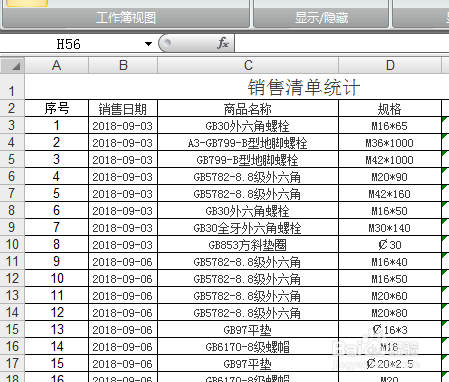Screen dimensions: 449x382
Task: Click the 销售日期 header cell
Action: pyautogui.click(x=123, y=108)
